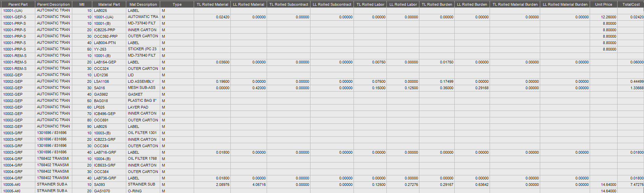This screenshot has height=193, width=644.
Task: Select TotalCost value 1.33668
Action: click(631, 88)
